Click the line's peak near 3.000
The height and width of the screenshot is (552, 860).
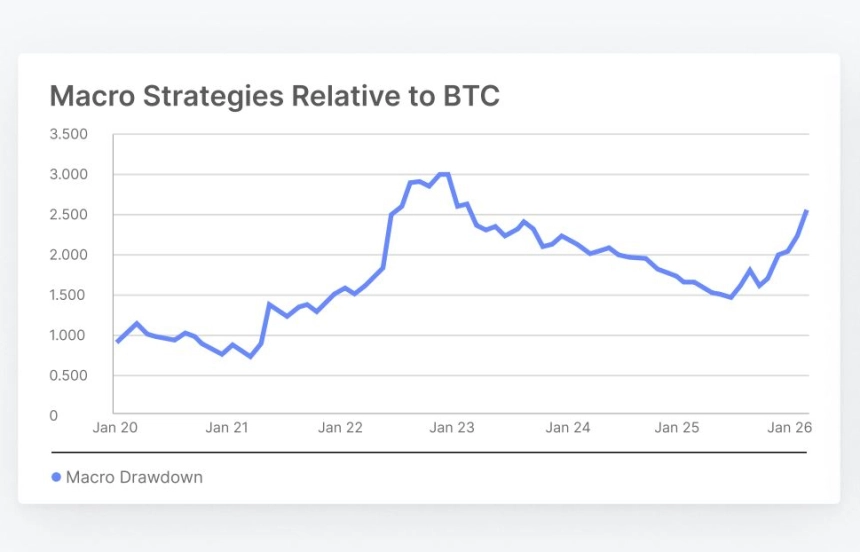coord(443,174)
